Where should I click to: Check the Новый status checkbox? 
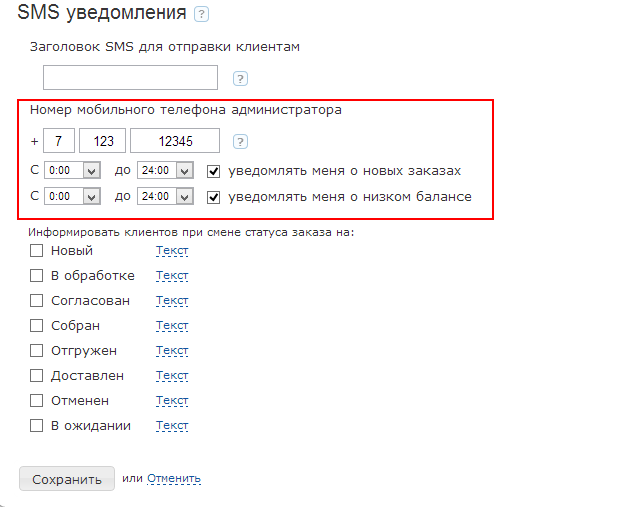36,251
